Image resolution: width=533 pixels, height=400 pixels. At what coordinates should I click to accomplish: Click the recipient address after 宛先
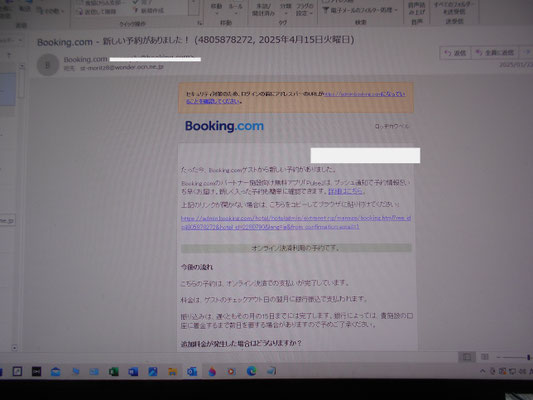pyautogui.click(x=122, y=67)
